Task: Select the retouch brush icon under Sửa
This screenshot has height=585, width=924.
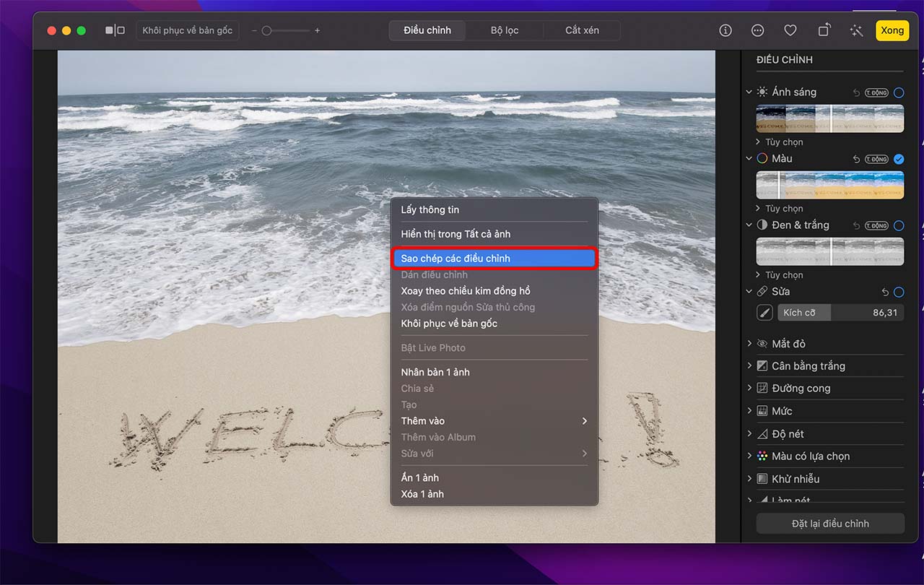Action: point(764,313)
